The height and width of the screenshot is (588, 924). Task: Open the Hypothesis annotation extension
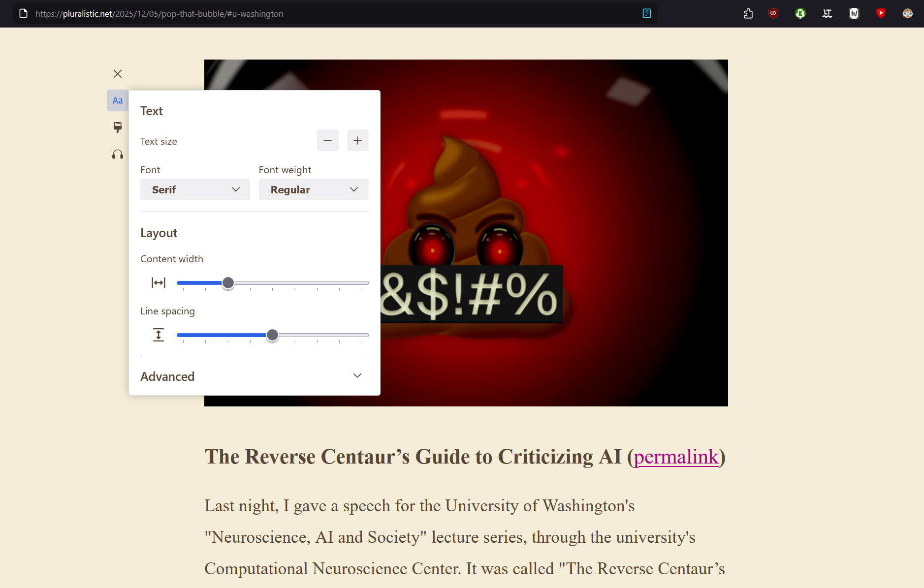tap(854, 14)
